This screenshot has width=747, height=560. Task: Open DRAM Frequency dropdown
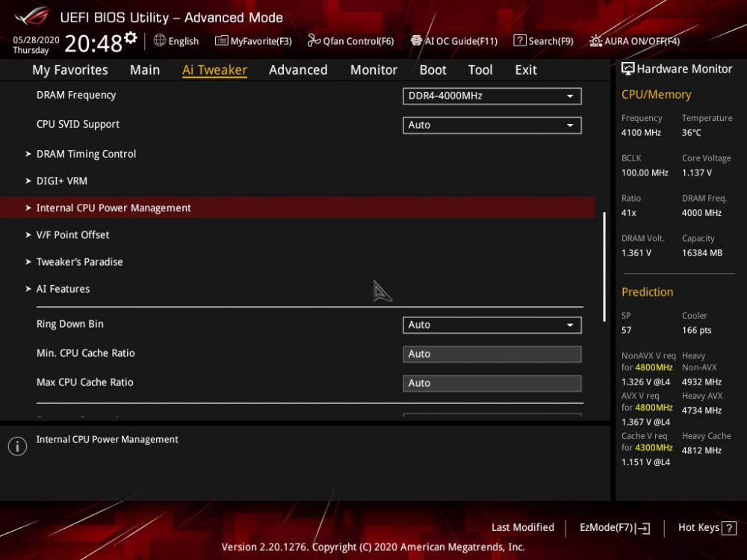[492, 96]
